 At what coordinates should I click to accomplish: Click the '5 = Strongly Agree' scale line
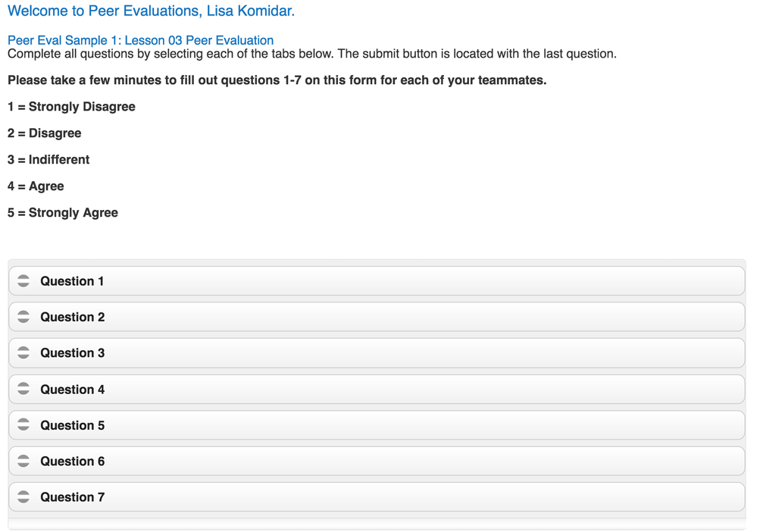pos(63,212)
